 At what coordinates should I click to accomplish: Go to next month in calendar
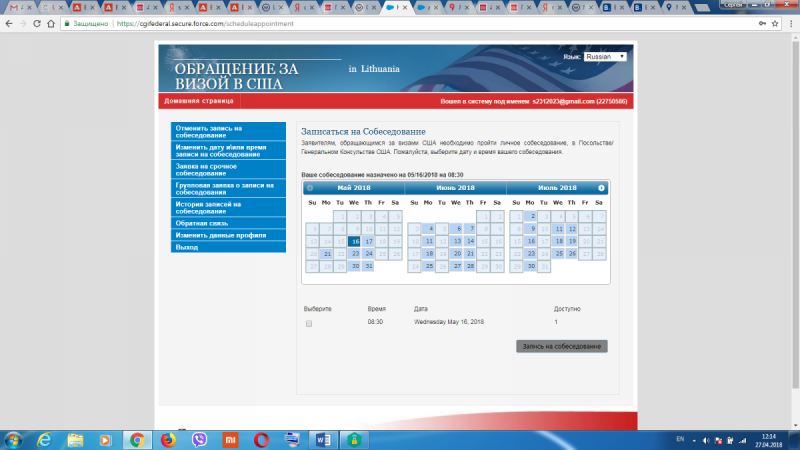(601, 188)
